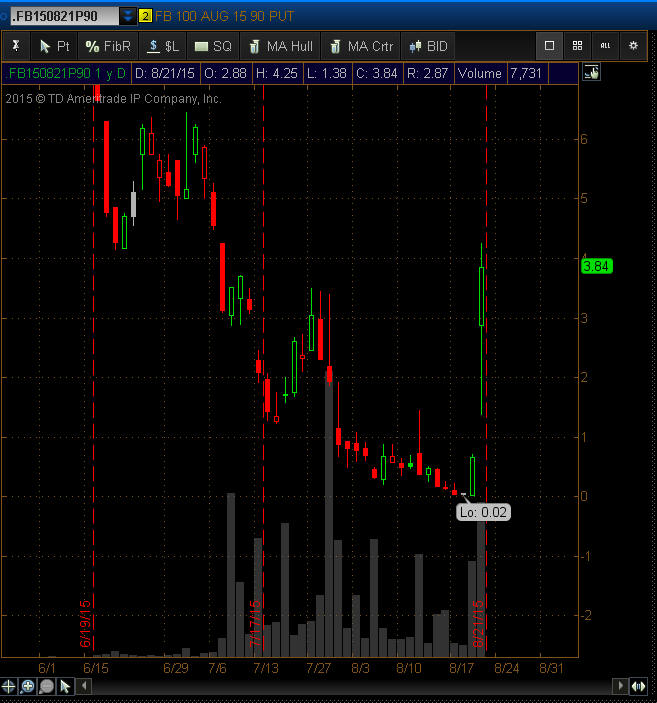Click the R: 2.87 range value
Screen dimensions: 657x703
point(427,74)
